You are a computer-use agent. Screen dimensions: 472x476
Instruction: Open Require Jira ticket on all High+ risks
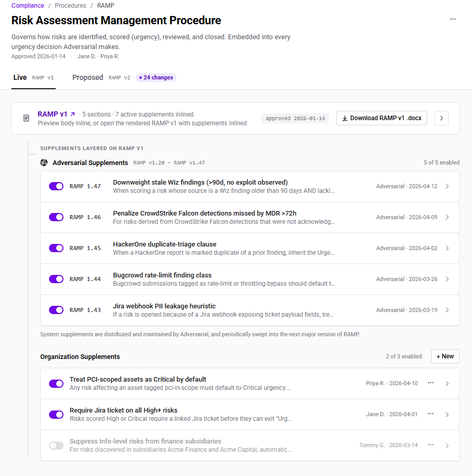[123, 411]
